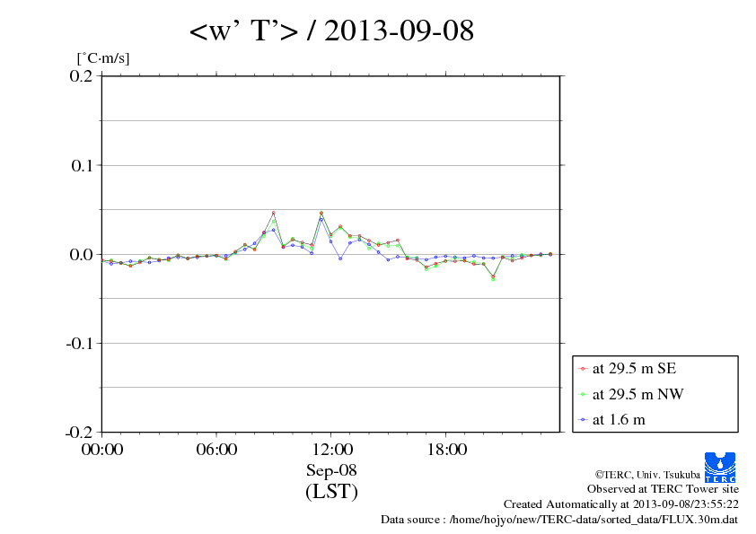Click the legend text 'at 29.5 m NW'
756x534 pixels.
point(637,394)
